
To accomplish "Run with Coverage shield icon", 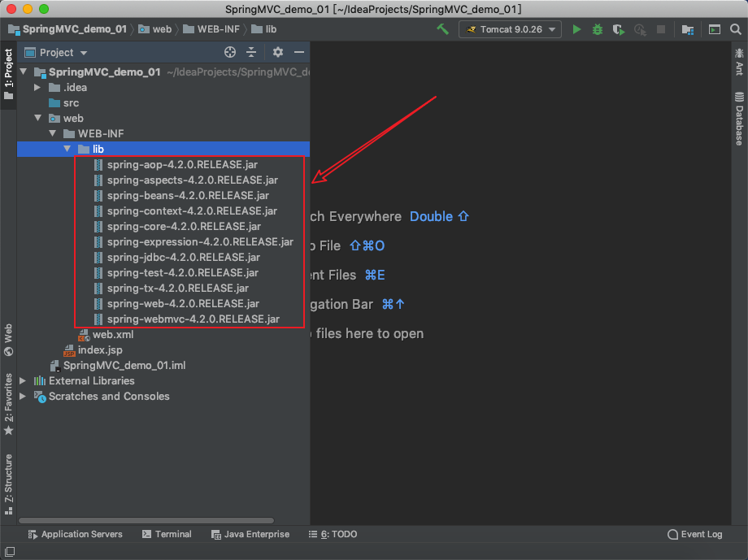I will [x=619, y=29].
